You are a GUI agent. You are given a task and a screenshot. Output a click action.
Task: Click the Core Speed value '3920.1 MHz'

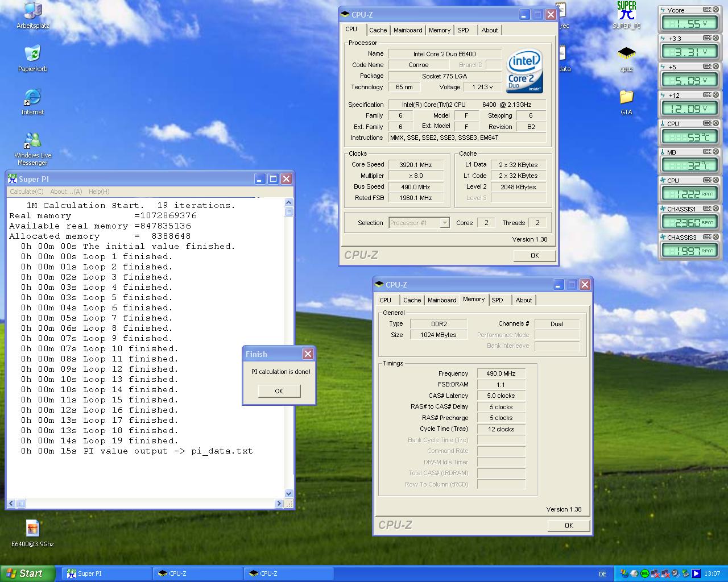click(x=416, y=165)
